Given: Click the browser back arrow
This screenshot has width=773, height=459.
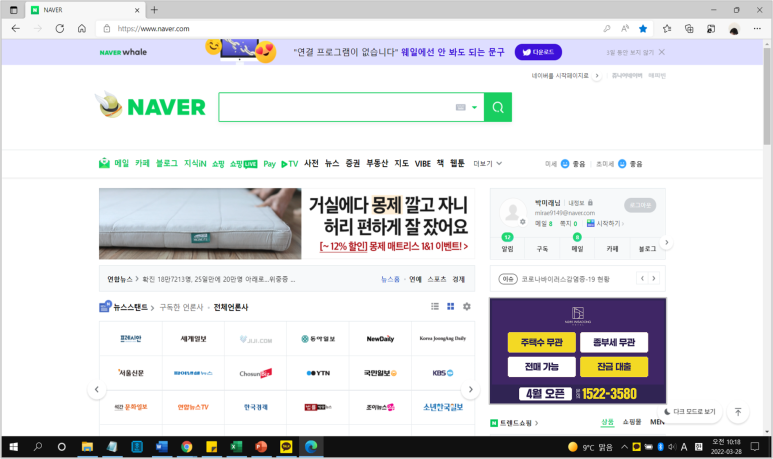Looking at the screenshot, I should point(16,29).
